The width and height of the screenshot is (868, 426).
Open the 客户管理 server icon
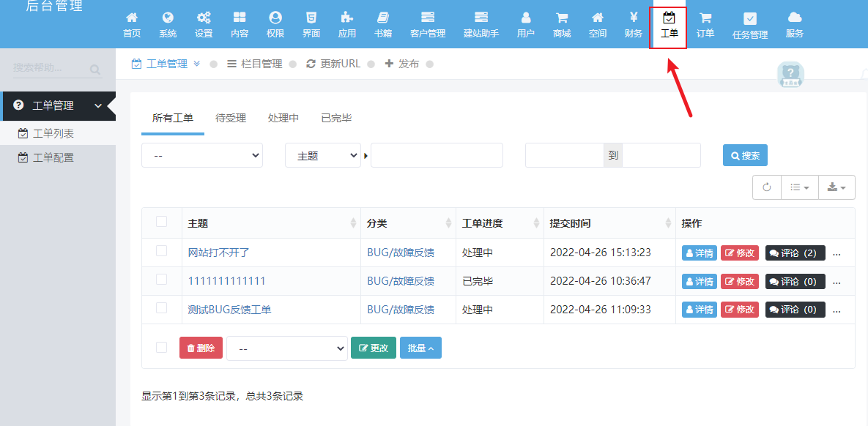tap(428, 18)
